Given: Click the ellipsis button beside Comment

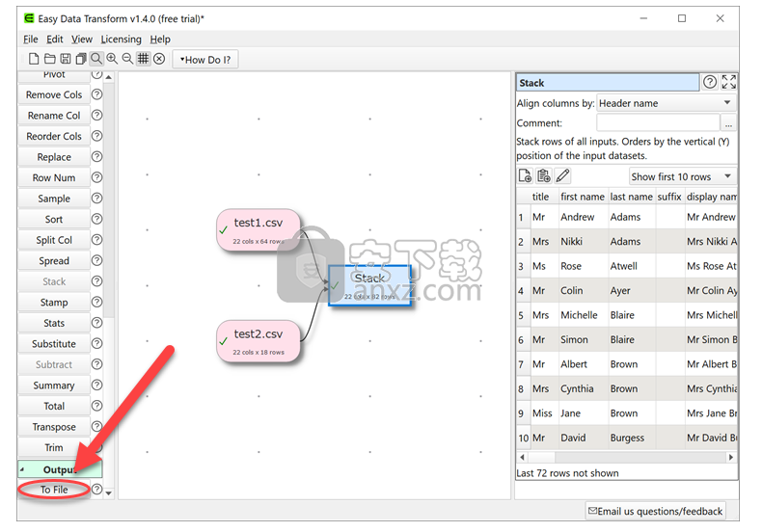Looking at the screenshot, I should (x=728, y=123).
